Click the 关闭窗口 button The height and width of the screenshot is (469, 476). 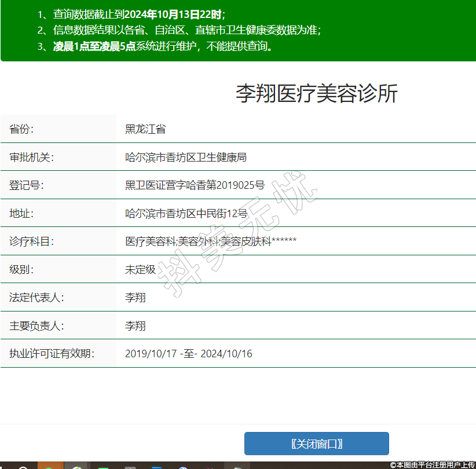[316, 444]
